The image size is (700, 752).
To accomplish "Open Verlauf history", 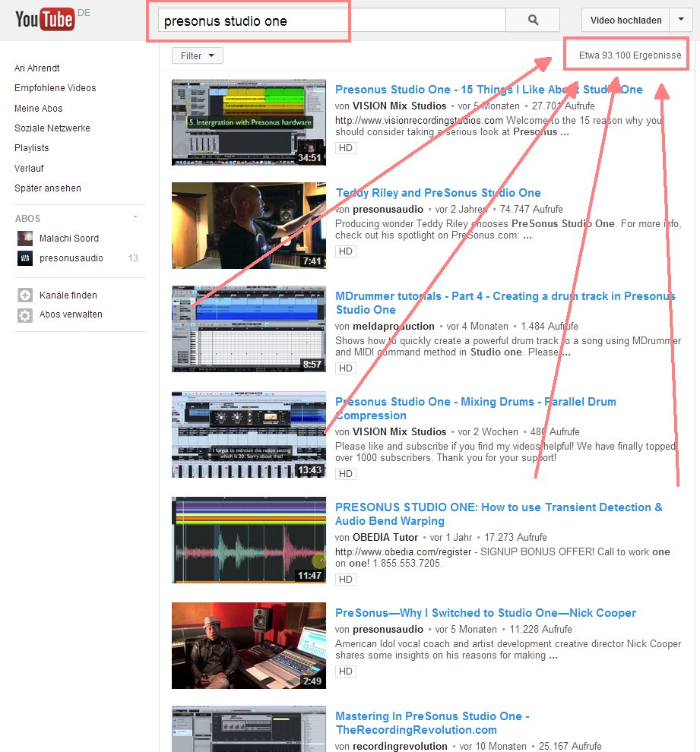I will click(29, 169).
